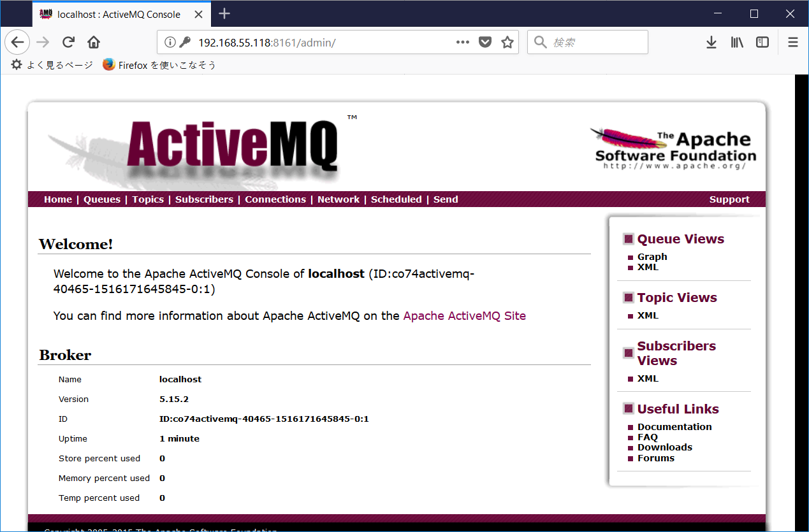The image size is (809, 532).
Task: Reload the current page
Action: [x=68, y=42]
